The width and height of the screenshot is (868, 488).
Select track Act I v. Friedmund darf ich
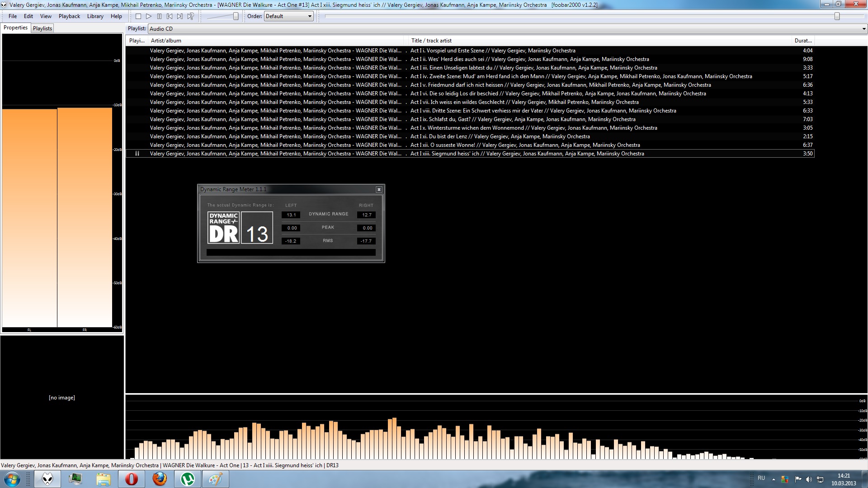[470, 85]
